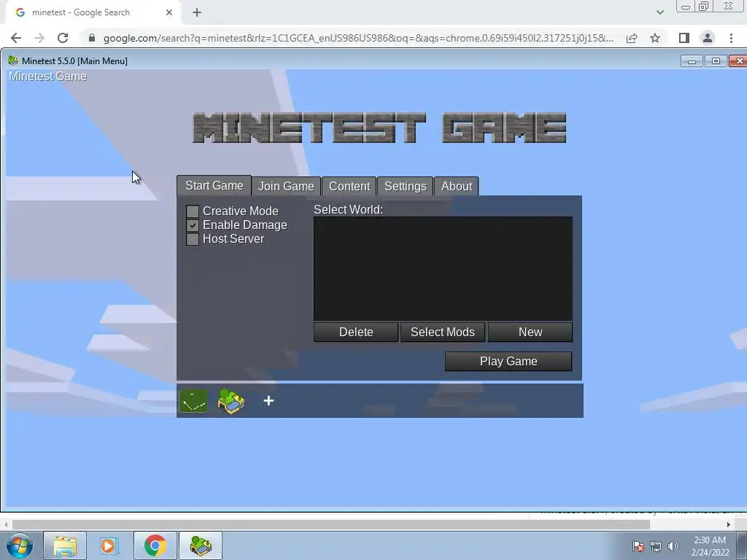Launch Windows Media Player from taskbar
Viewport: 747px width, 560px height.
109,545
